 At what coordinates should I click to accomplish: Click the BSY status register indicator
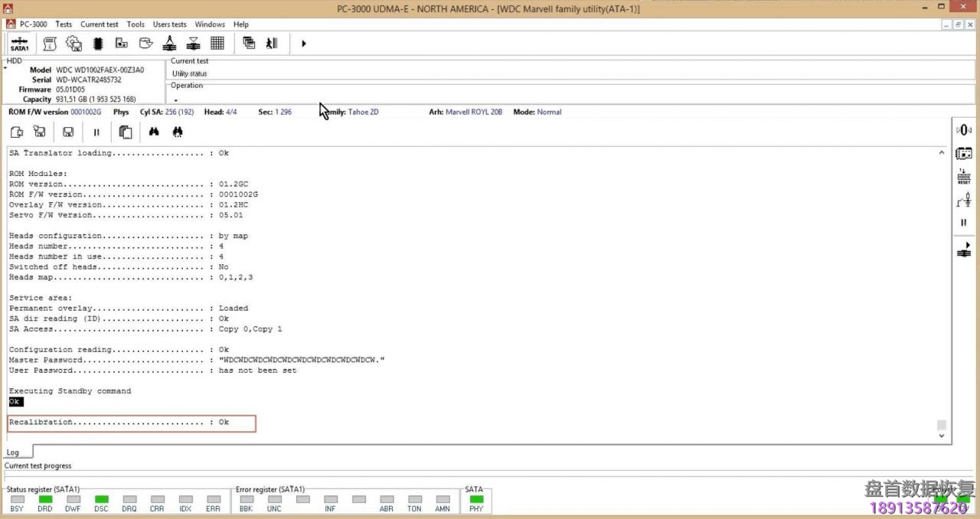coord(17,500)
